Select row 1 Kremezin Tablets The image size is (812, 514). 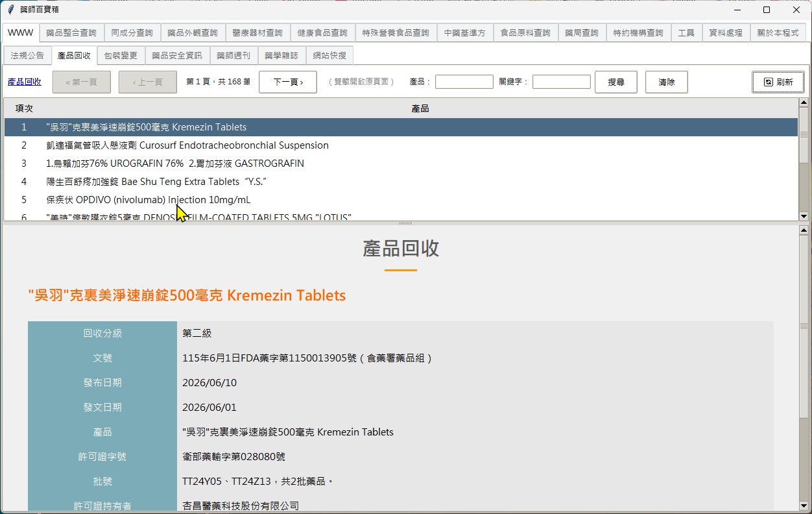pos(401,127)
